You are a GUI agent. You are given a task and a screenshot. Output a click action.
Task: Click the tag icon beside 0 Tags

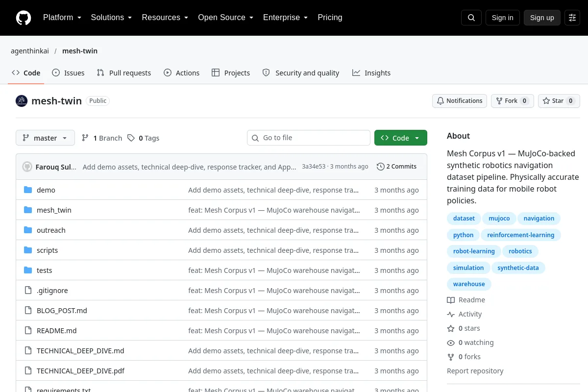coord(131,138)
